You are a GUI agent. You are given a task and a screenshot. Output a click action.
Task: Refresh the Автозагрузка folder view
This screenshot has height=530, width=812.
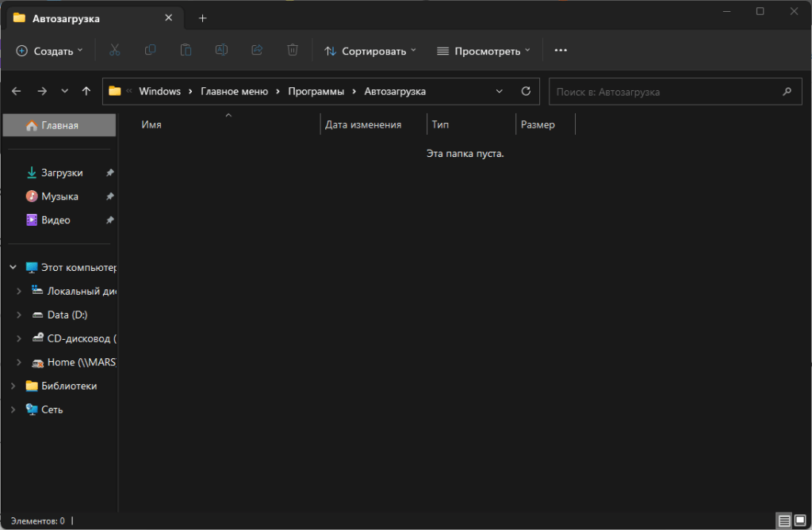tap(526, 92)
